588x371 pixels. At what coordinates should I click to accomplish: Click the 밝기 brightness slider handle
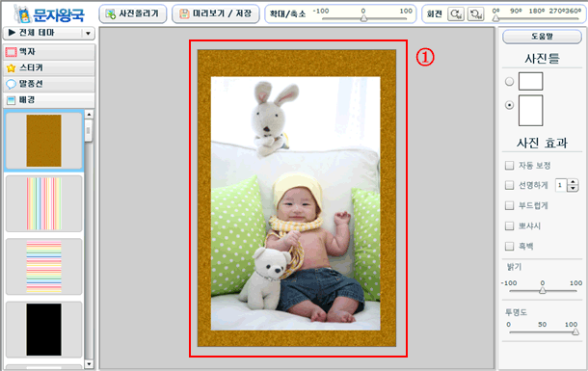[543, 290]
